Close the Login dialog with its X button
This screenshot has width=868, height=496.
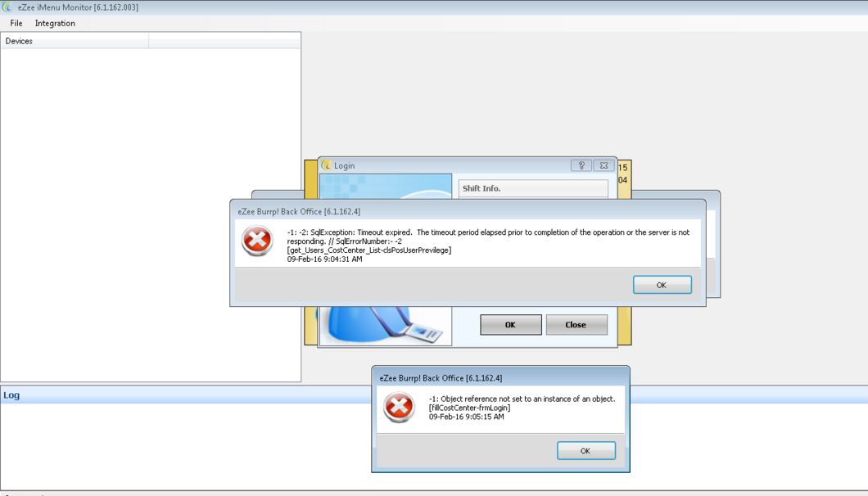coord(604,165)
